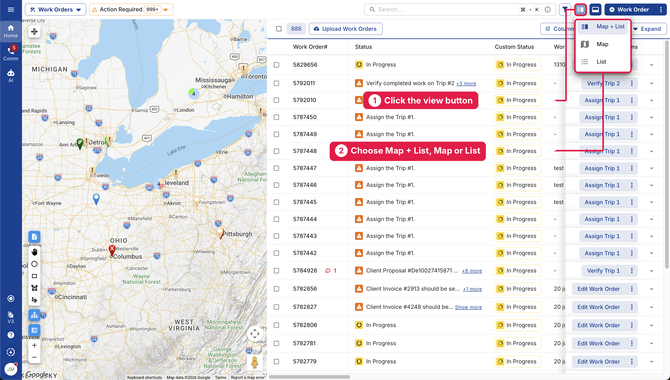Check the box for work order 5787444
The image size is (670, 380).
pyautogui.click(x=276, y=219)
